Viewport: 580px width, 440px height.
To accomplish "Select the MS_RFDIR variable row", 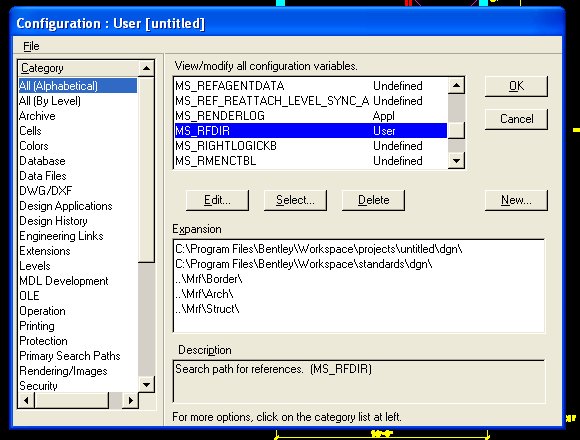I will click(311, 131).
